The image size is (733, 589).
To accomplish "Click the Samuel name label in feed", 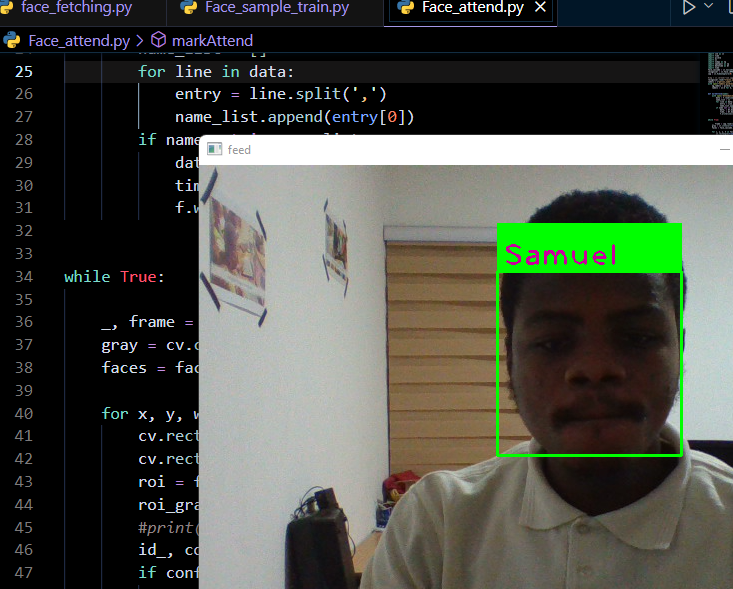I will point(561,255).
